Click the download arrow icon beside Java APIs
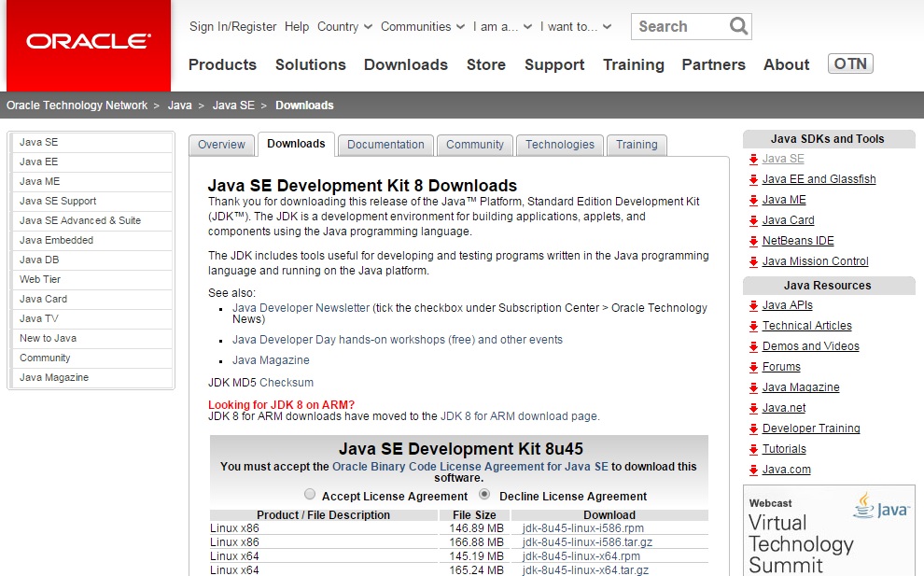Viewport: 924px width, 576px height. (753, 305)
